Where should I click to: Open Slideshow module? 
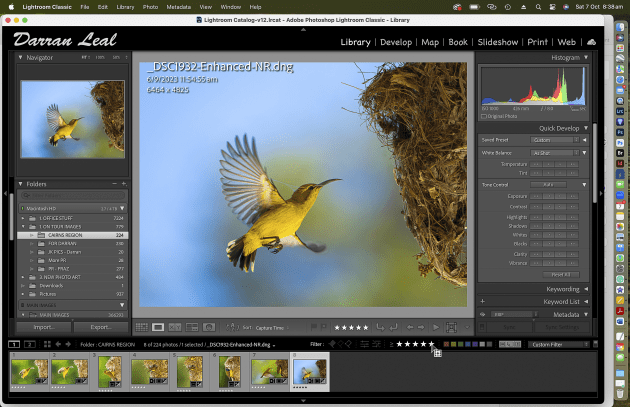point(497,42)
